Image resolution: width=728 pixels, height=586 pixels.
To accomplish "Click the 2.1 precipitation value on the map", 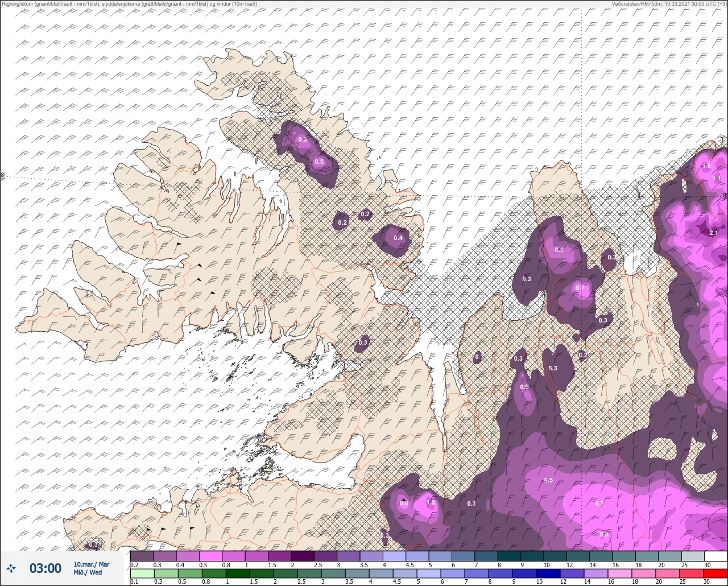I will click(714, 233).
